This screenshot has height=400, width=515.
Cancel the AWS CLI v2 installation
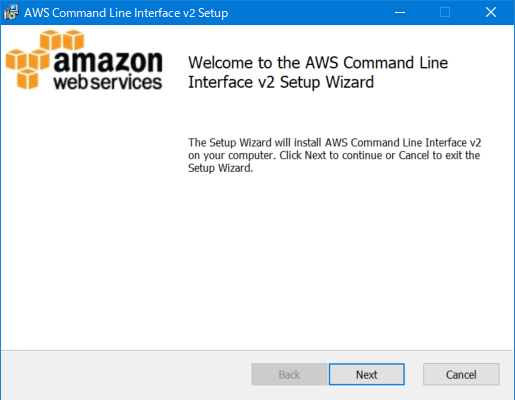(461, 374)
